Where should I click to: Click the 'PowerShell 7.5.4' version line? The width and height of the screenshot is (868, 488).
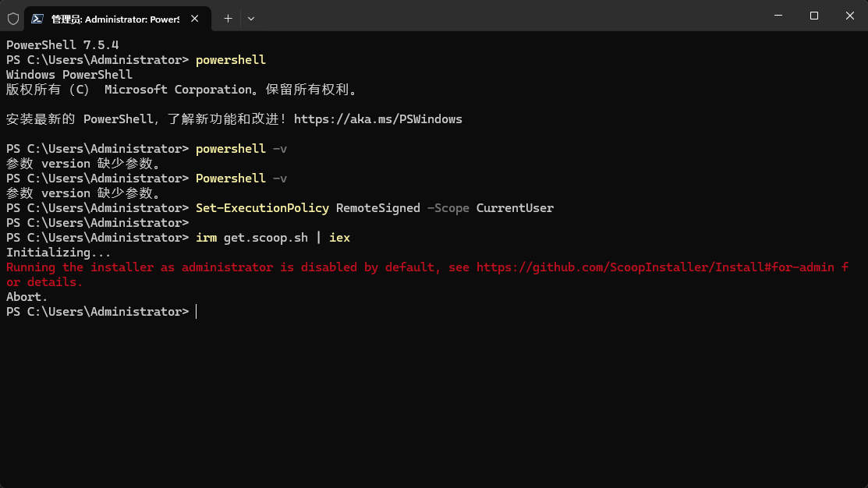[62, 45]
